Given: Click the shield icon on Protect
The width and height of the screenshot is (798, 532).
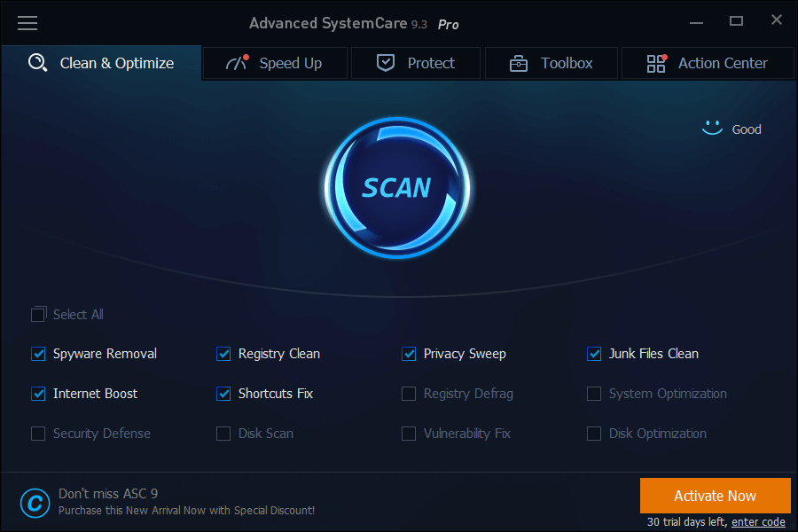Looking at the screenshot, I should (x=386, y=63).
